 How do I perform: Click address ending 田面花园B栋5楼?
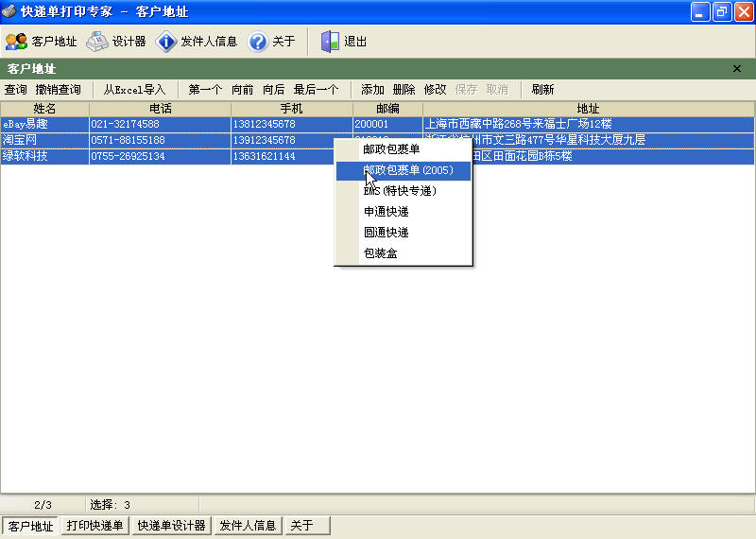click(613, 156)
